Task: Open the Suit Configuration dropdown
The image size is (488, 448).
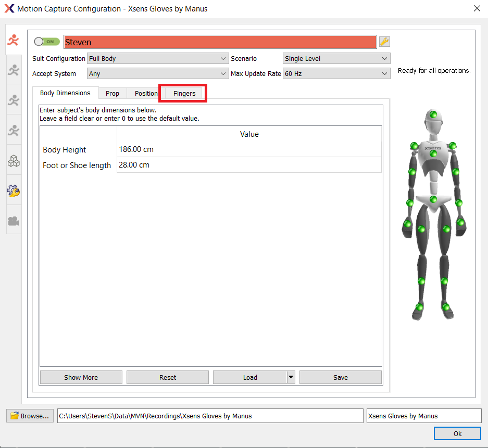Action: click(158, 59)
